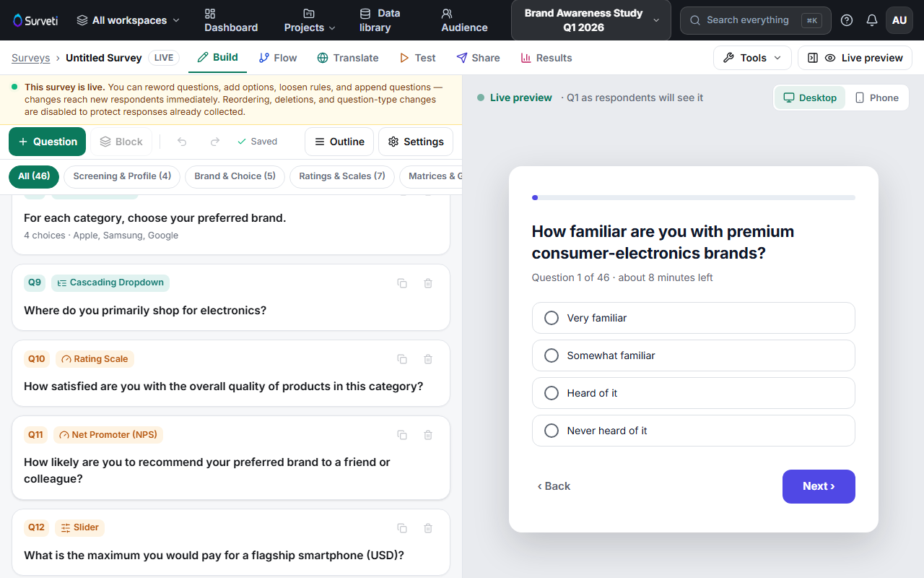Viewport: 924px width, 578px height.
Task: Click the survey progress bar
Action: pyautogui.click(x=693, y=197)
